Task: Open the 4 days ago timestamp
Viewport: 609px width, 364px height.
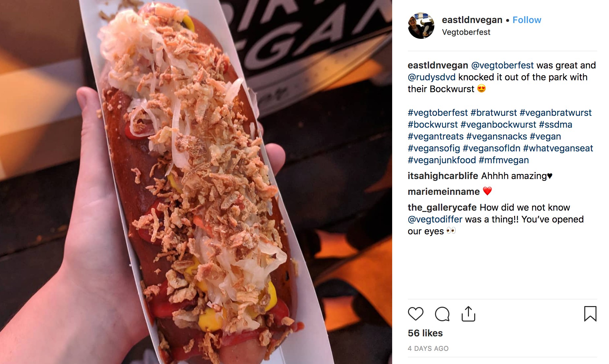Action: pyautogui.click(x=428, y=348)
